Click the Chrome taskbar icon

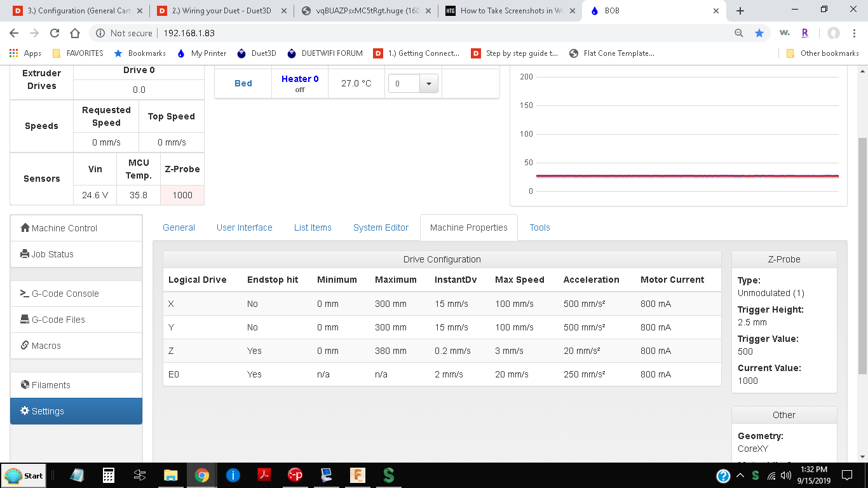(x=201, y=475)
